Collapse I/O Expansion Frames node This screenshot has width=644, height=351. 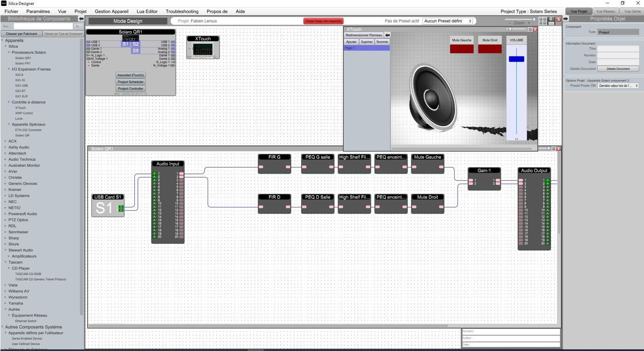(x=9, y=69)
